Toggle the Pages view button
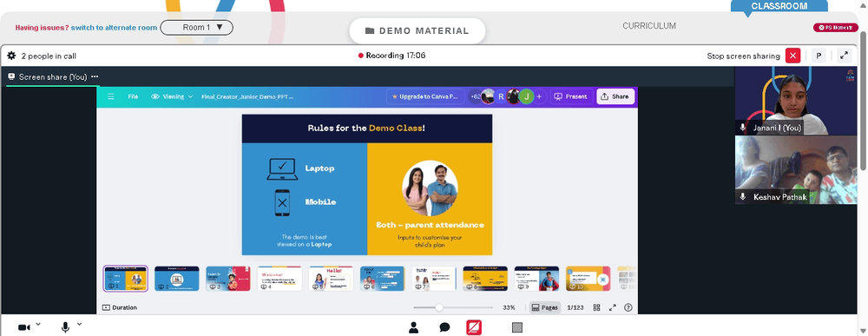 point(545,307)
